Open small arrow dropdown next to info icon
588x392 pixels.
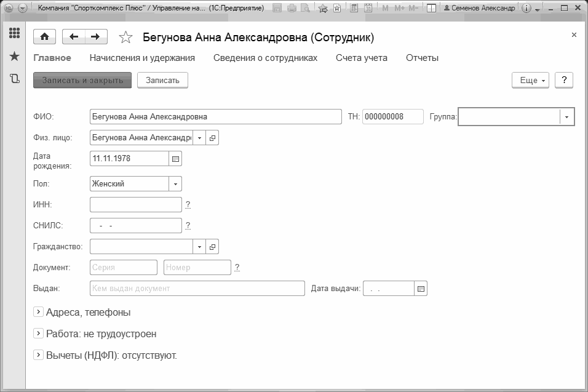pos(538,9)
